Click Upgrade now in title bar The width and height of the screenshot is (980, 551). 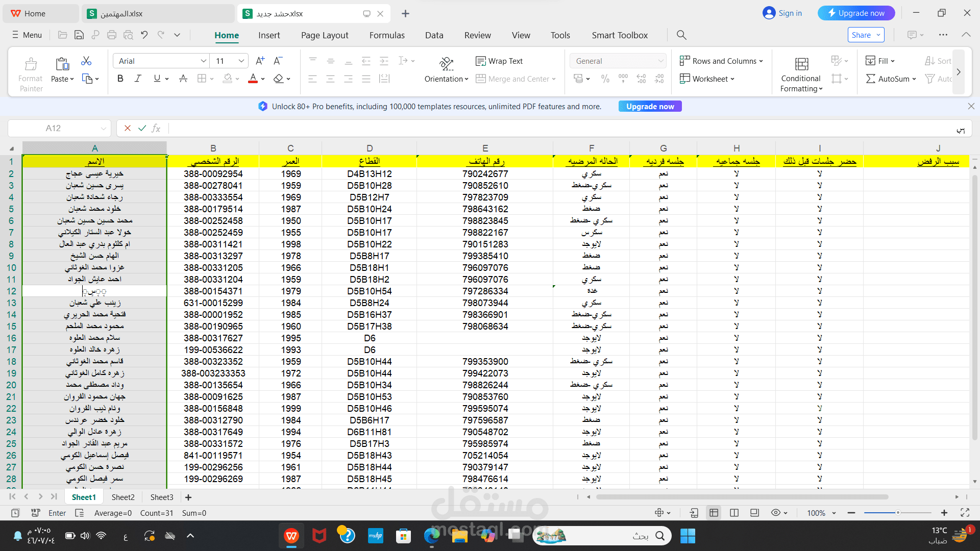tap(856, 13)
